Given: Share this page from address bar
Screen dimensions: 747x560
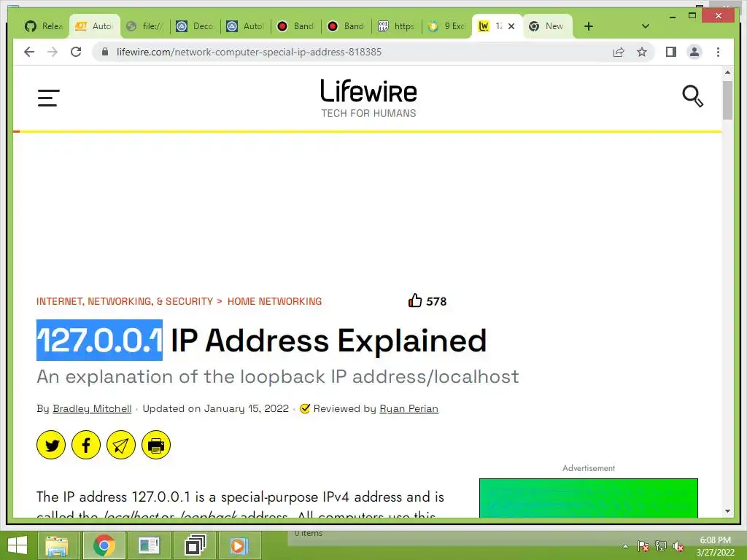Looking at the screenshot, I should click(619, 52).
